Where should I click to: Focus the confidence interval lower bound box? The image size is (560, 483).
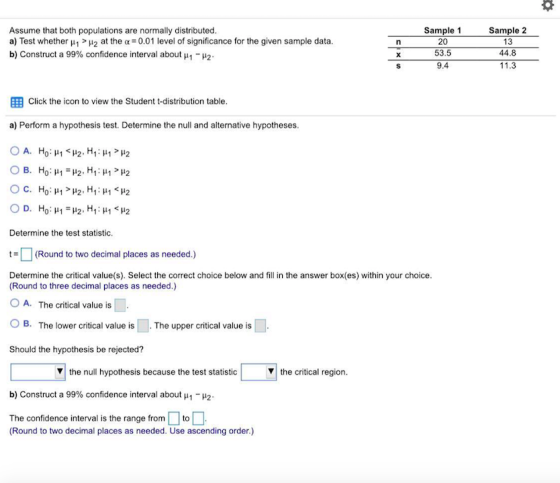[174, 418]
